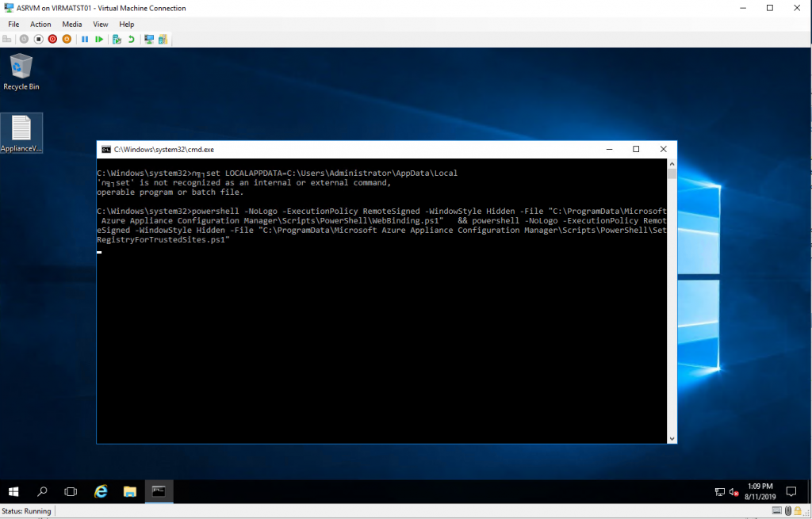
Task: Click the muted volume tray icon
Action: (733, 492)
